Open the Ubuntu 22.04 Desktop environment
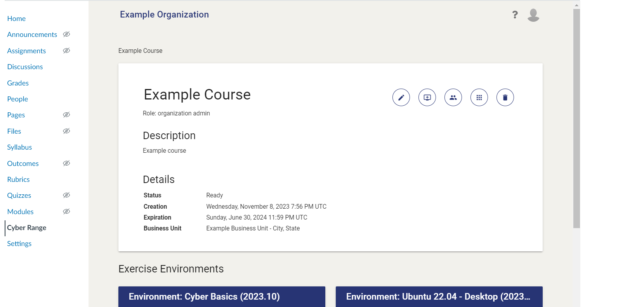 click(x=439, y=297)
